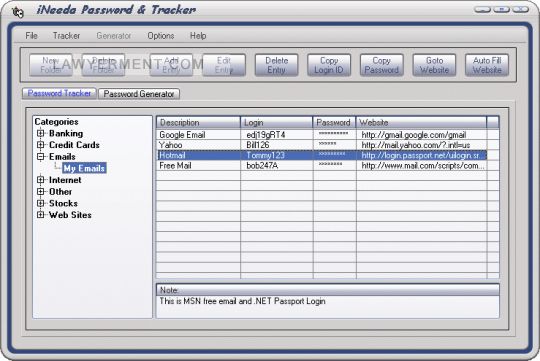Click the Add Entry button
This screenshot has height=361, width=540.
(171, 65)
